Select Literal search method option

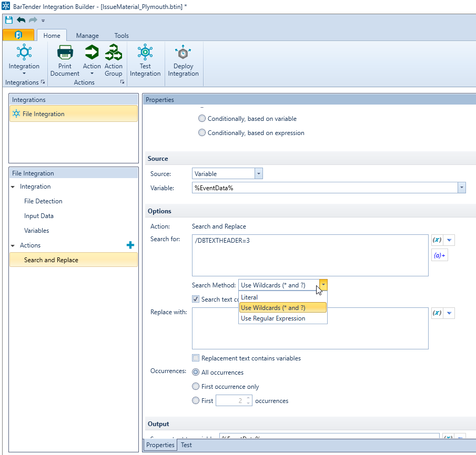pos(249,297)
